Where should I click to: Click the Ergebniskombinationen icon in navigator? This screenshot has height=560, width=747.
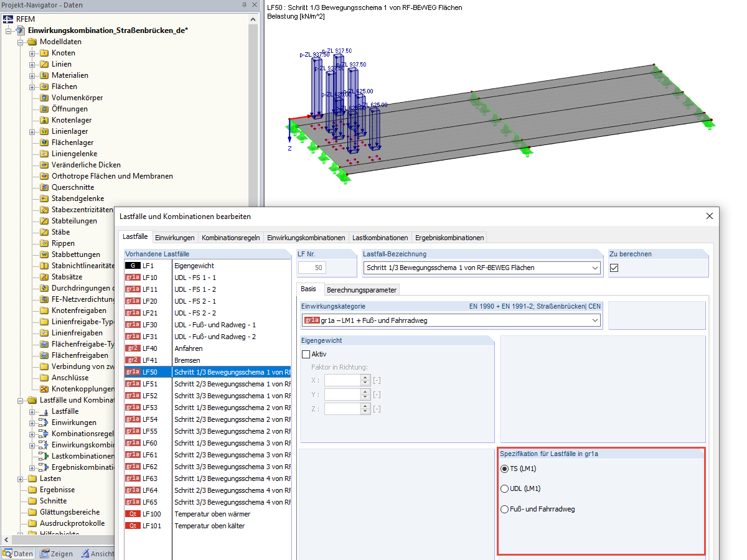click(43, 467)
